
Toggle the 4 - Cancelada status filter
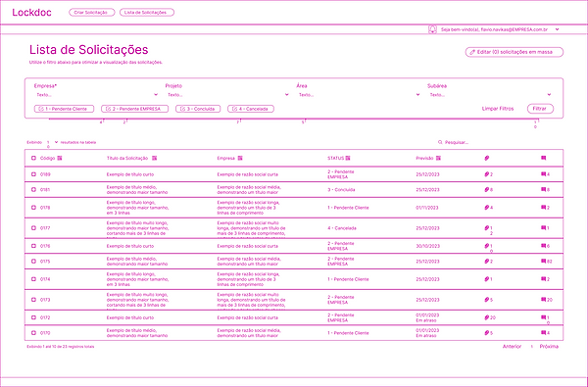(x=251, y=109)
